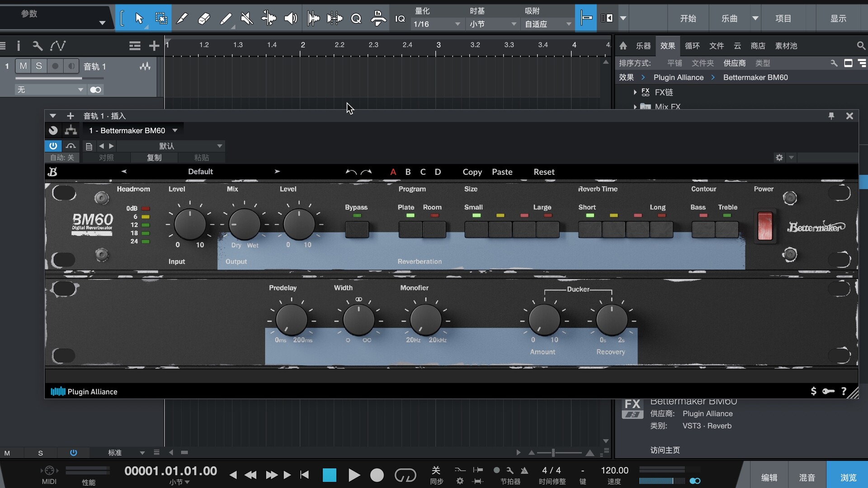
Task: Pin the plugin window
Action: tap(831, 116)
